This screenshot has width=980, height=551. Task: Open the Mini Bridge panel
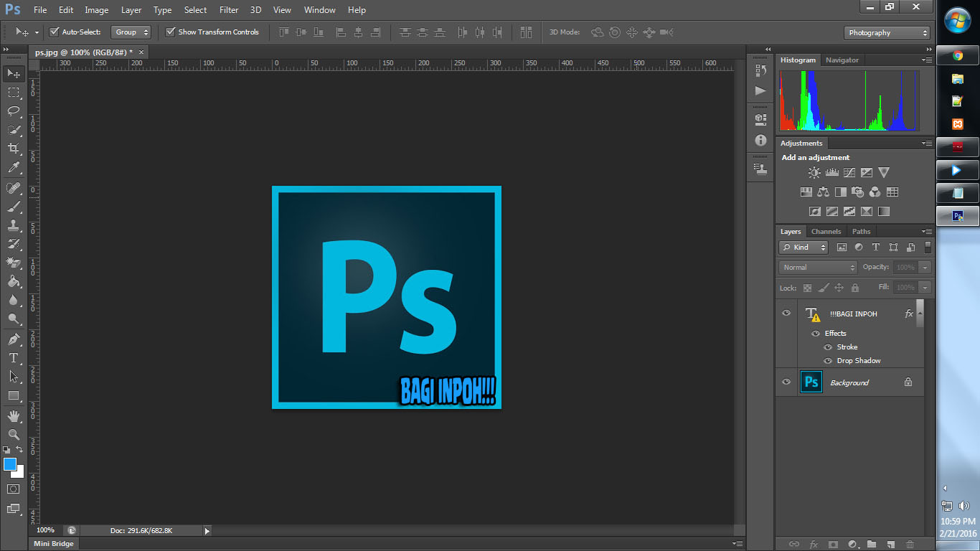pyautogui.click(x=52, y=543)
